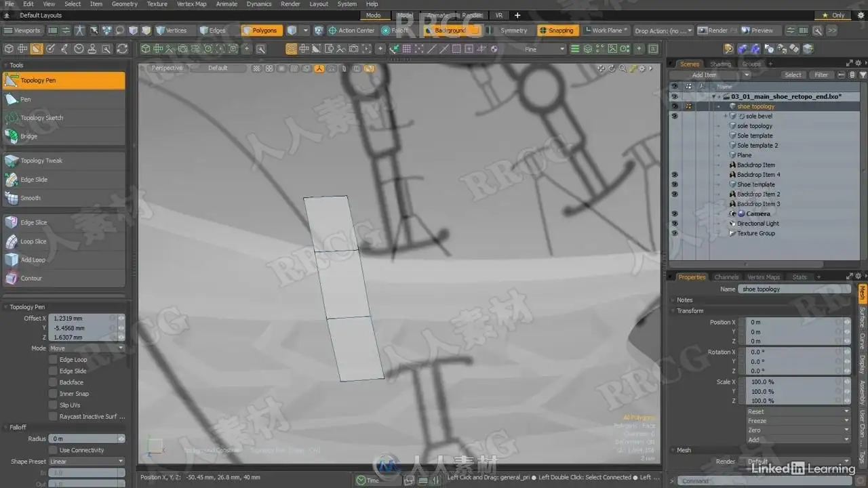The width and height of the screenshot is (868, 488).
Task: Click the viewport zoom magnifier control
Action: click(x=623, y=68)
